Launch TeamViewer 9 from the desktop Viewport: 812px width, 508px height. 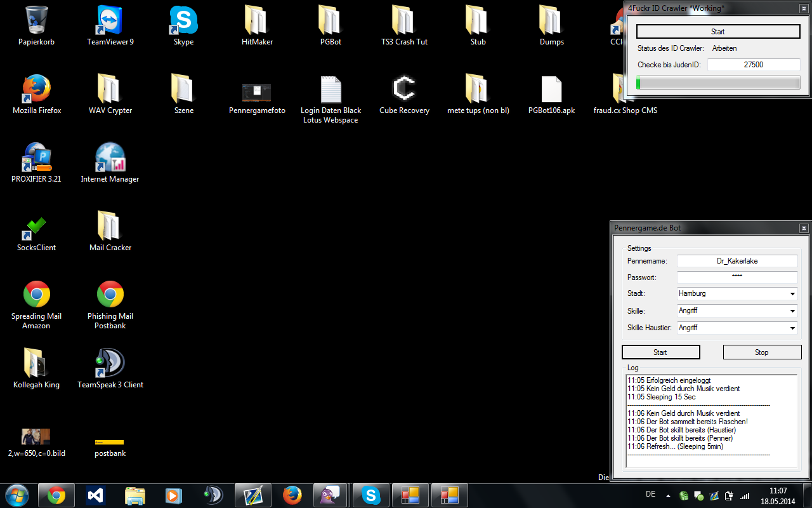click(x=110, y=21)
